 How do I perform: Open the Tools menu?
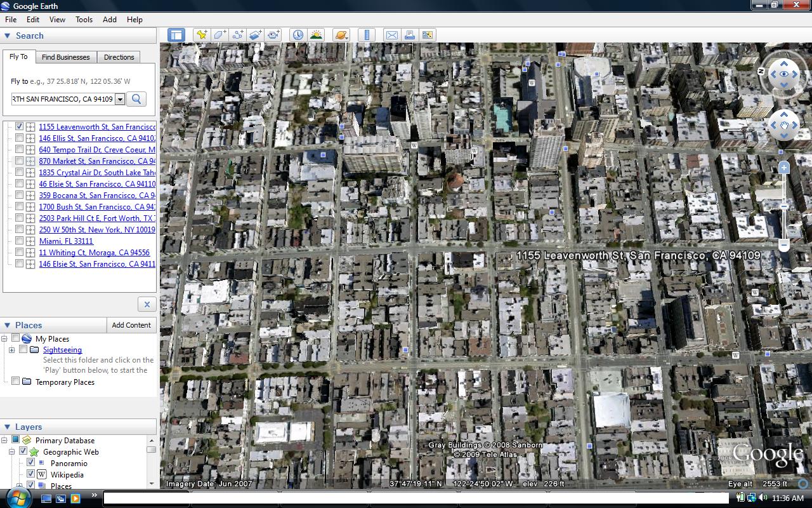click(84, 20)
